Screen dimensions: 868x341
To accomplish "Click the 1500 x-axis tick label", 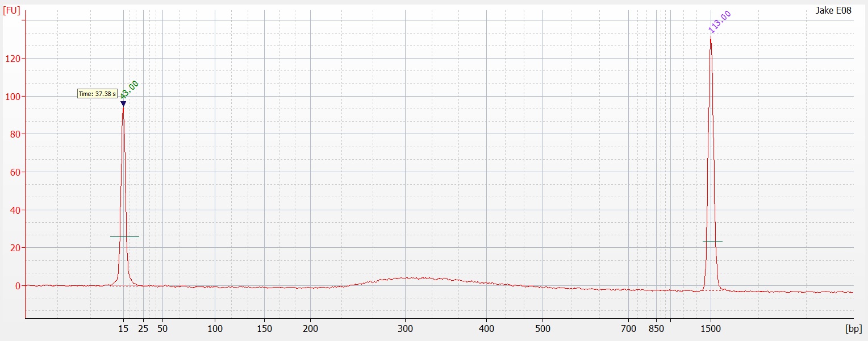I will coord(711,328).
